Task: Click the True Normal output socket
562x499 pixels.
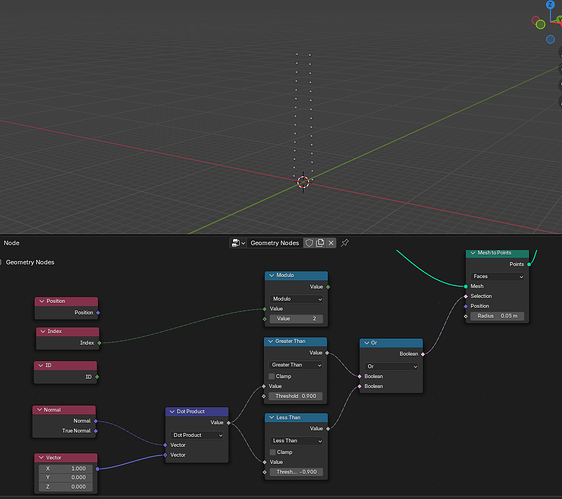Action: pos(96,431)
